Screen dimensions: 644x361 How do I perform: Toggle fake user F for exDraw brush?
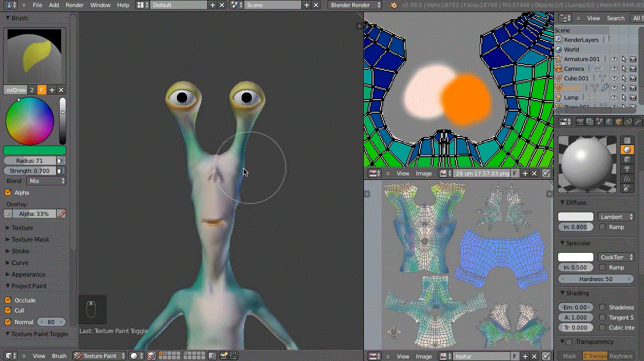42,90
